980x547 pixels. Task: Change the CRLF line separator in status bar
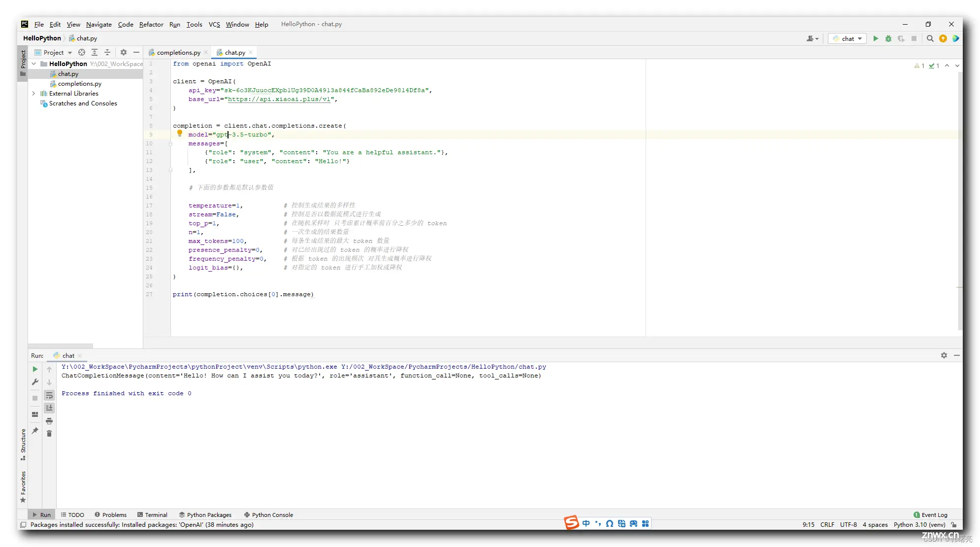pyautogui.click(x=827, y=525)
